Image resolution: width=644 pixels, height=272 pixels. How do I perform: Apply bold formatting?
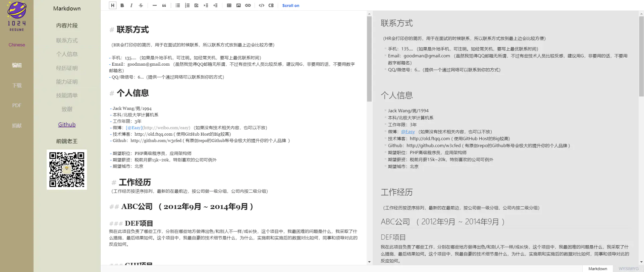(x=122, y=5)
